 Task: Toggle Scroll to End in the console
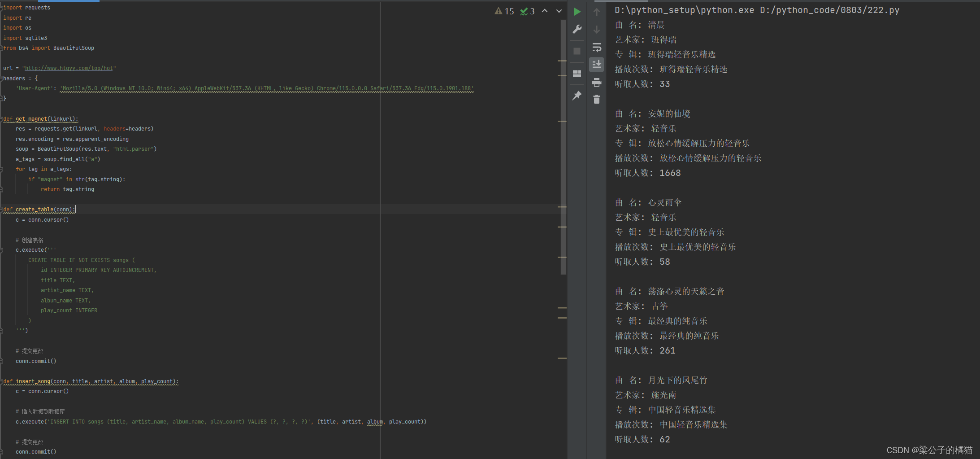(x=597, y=65)
